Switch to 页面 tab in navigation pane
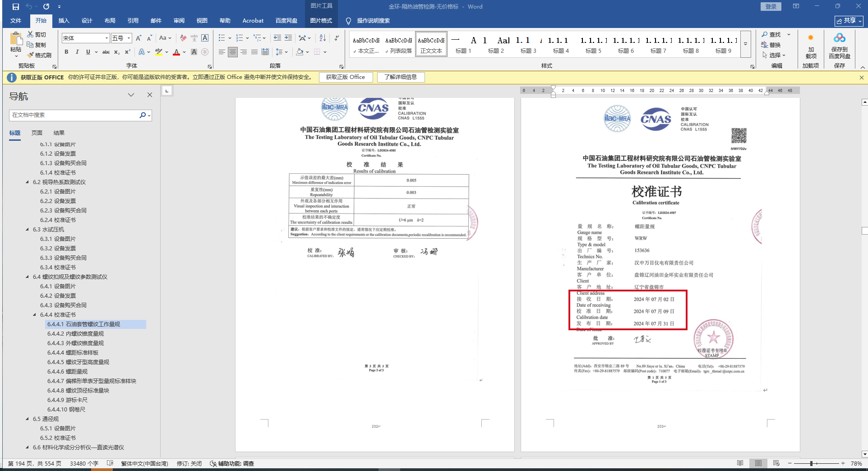Image resolution: width=868 pixels, height=471 pixels. tap(37, 133)
